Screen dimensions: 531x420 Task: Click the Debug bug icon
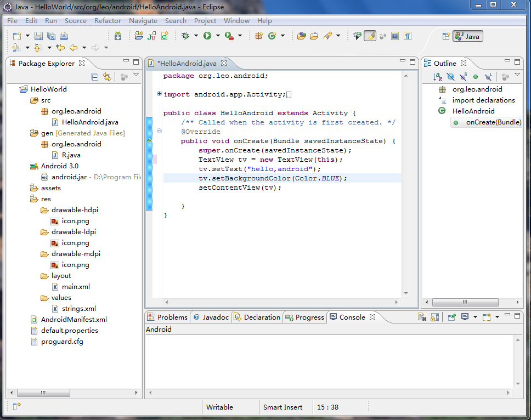tap(186, 36)
